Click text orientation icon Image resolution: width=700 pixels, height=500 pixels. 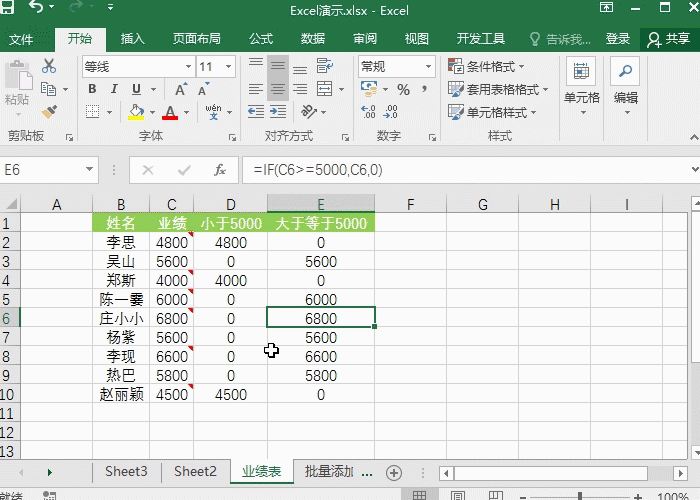pos(309,112)
